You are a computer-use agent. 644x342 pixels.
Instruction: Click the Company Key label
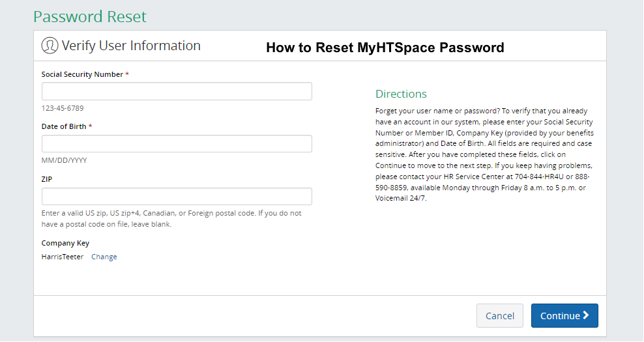(x=65, y=243)
